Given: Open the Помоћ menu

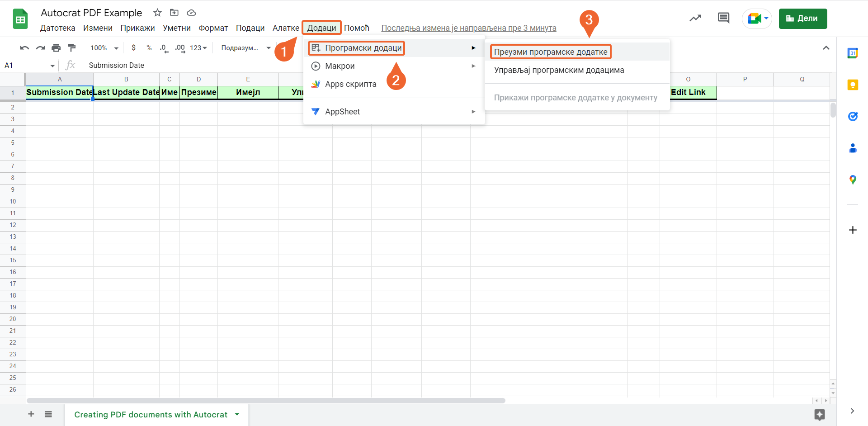Looking at the screenshot, I should coord(357,28).
